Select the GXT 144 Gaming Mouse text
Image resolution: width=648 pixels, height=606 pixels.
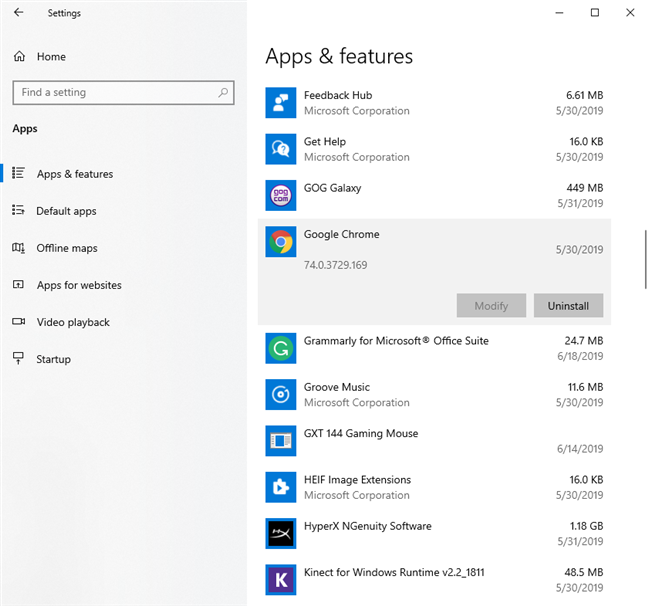(x=361, y=433)
